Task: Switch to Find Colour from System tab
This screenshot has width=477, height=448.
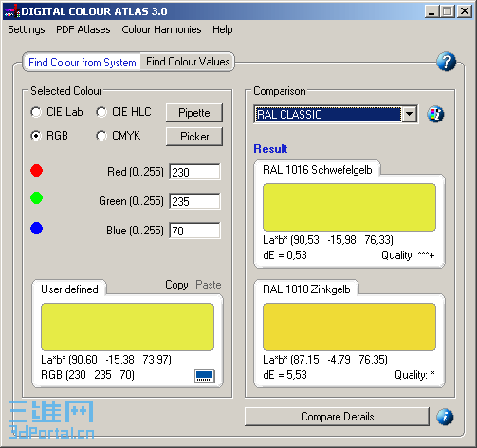Action: click(x=83, y=63)
